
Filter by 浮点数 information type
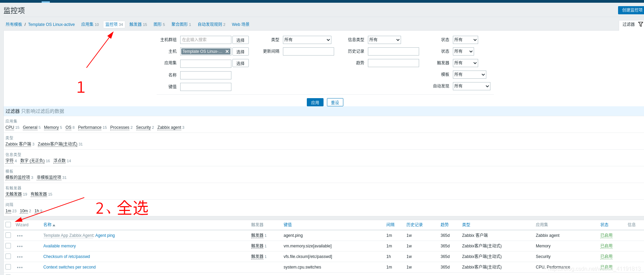click(59, 161)
